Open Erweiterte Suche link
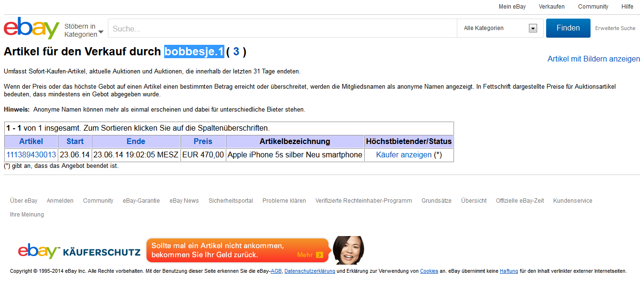This screenshot has width=644, height=299. tap(615, 29)
